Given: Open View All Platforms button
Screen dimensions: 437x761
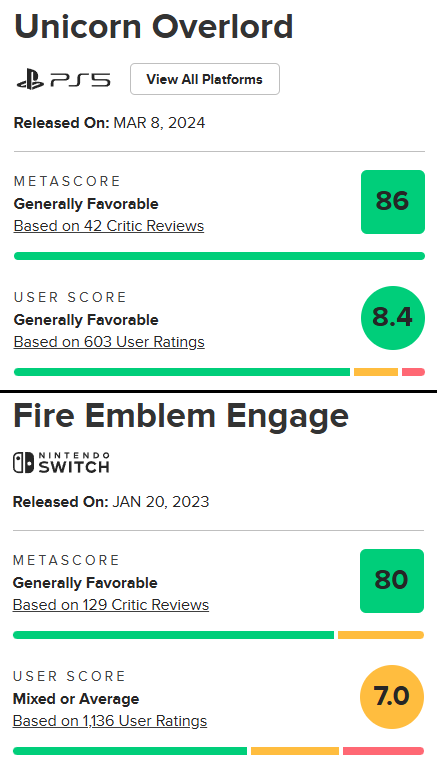Looking at the screenshot, I should tap(204, 79).
